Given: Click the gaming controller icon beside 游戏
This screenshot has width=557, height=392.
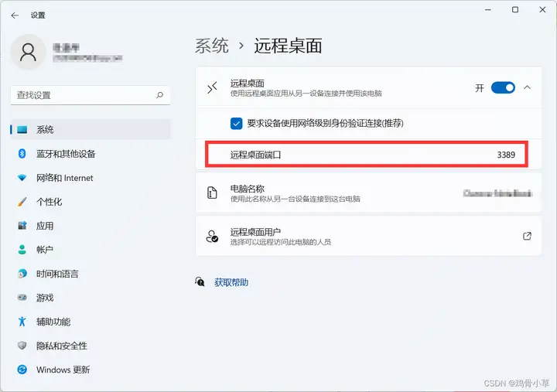Looking at the screenshot, I should (22, 297).
